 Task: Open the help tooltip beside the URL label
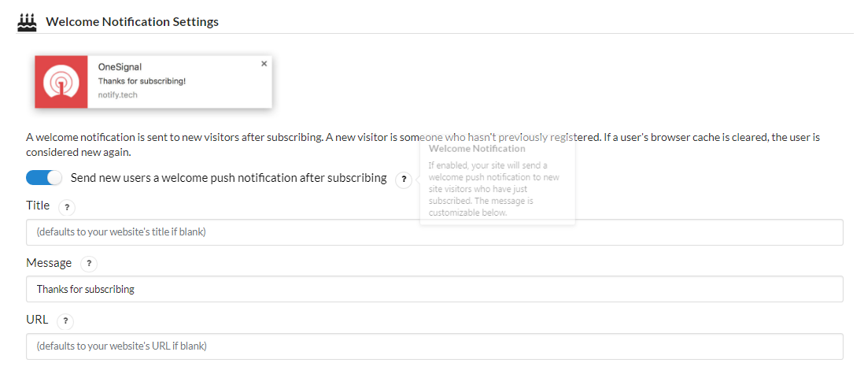click(x=65, y=320)
